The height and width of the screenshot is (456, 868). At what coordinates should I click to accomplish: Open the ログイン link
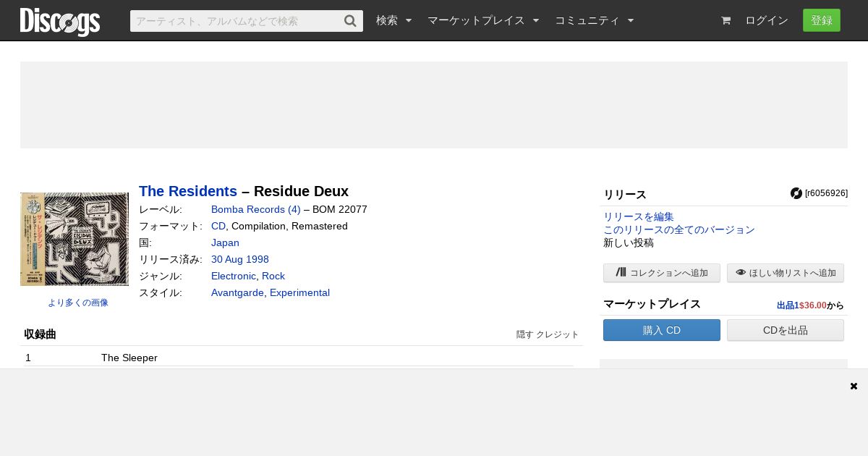click(x=767, y=20)
